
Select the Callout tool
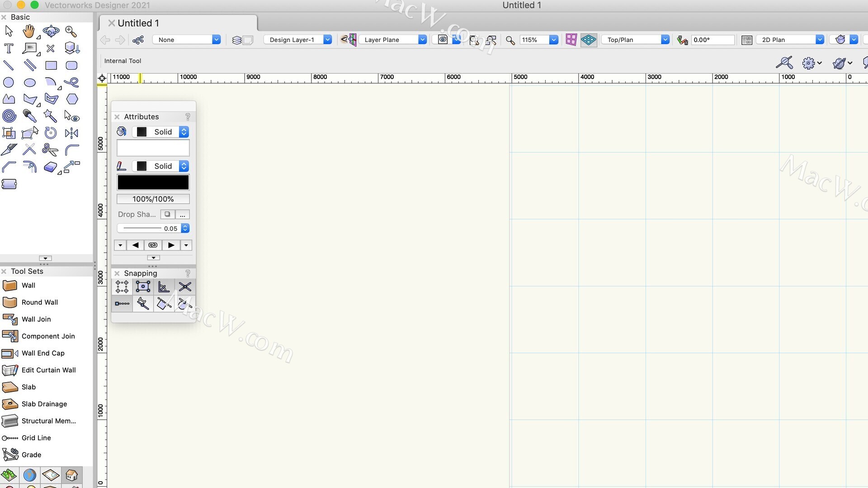point(30,48)
